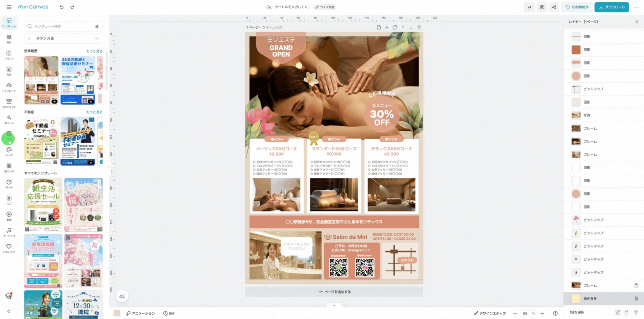Click もっと見る next to 不動産

pyautogui.click(x=94, y=112)
